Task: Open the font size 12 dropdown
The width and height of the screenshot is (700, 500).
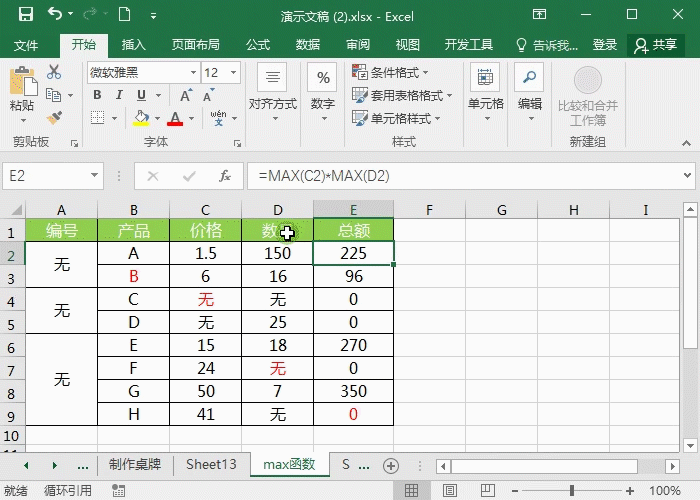Action: click(x=233, y=72)
